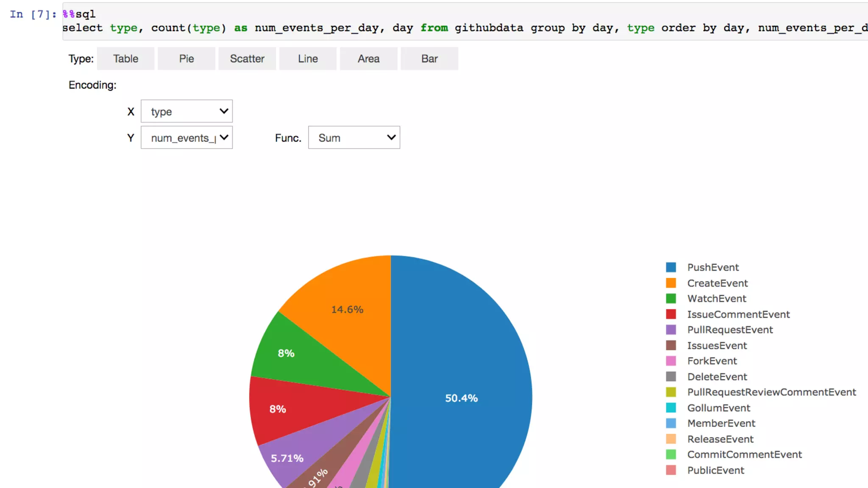Switch chart type to Table
The width and height of the screenshot is (868, 488).
pos(125,58)
